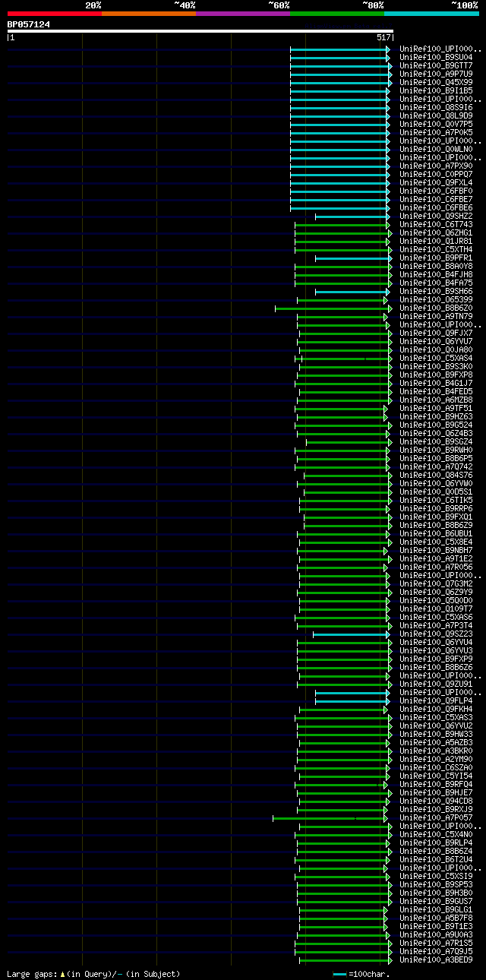Select the UniRef100_B6UBU1 label
The width and height of the screenshot is (486, 980).
click(x=436, y=534)
